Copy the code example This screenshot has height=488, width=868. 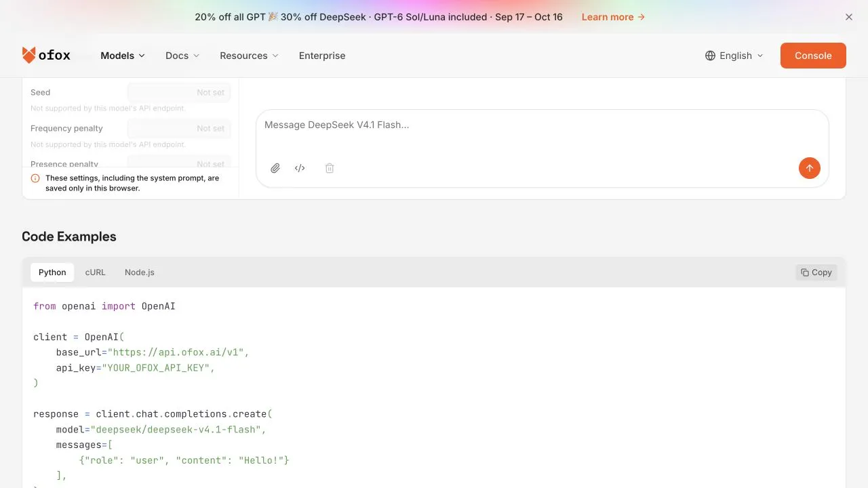(816, 272)
